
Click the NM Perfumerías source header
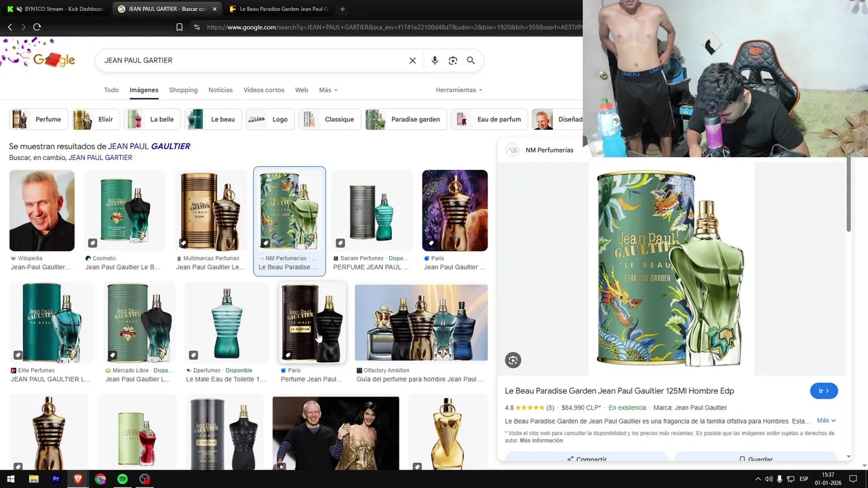tap(540, 150)
